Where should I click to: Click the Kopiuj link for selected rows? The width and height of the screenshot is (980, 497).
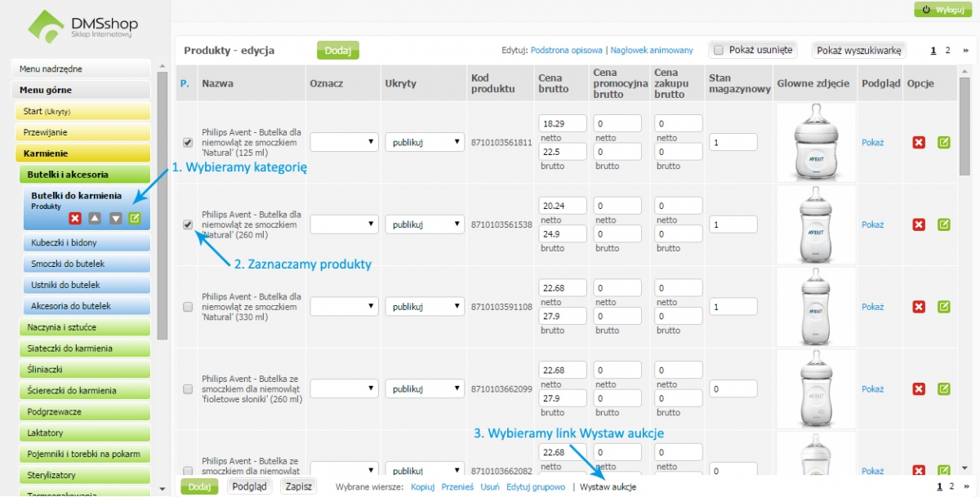click(x=422, y=487)
